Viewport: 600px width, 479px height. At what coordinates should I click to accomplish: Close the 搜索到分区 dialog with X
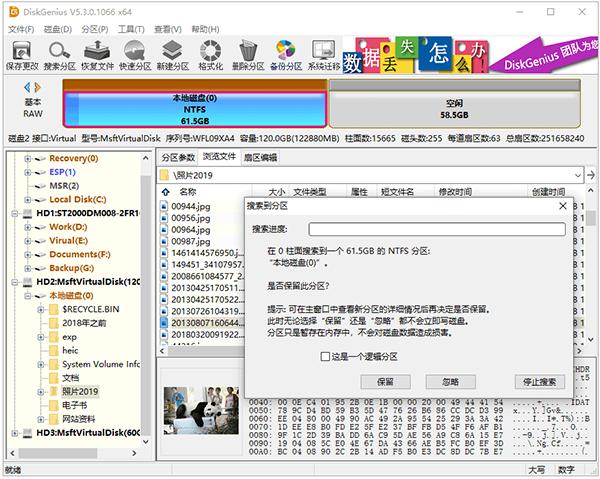click(562, 206)
